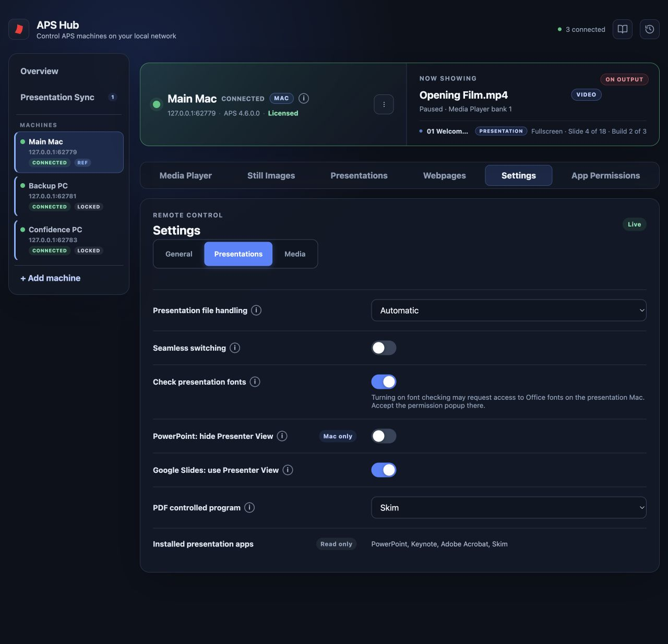Open the Main Mac three-dot options menu
Image resolution: width=668 pixels, height=644 pixels.
tap(384, 104)
